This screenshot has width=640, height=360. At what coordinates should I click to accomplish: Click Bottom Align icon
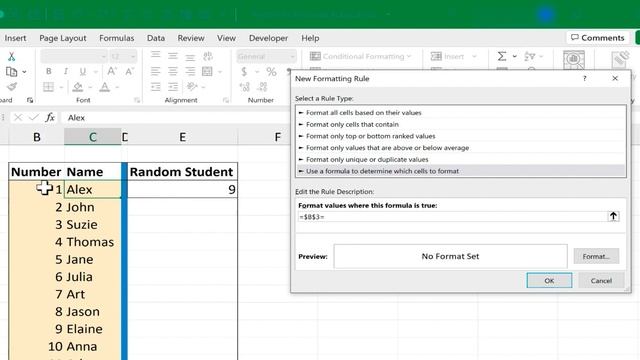190,56
